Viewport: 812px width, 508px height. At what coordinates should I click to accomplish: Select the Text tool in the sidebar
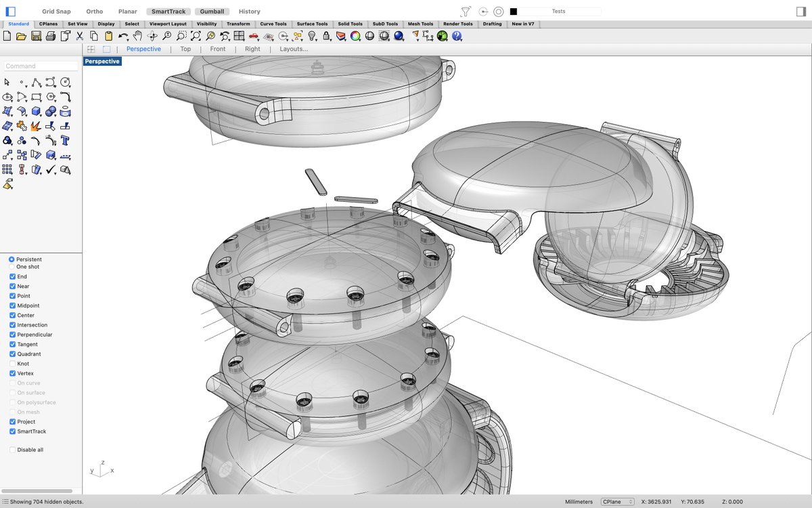click(x=65, y=140)
